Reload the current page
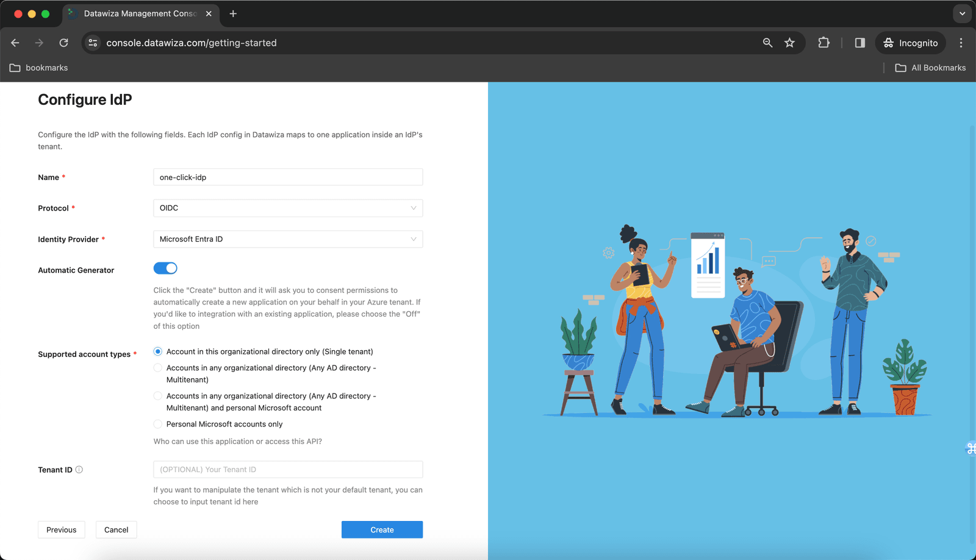The image size is (976, 560). tap(63, 43)
